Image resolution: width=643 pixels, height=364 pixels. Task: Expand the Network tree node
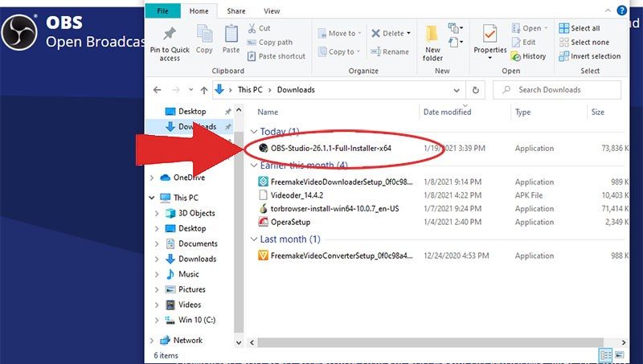point(152,340)
